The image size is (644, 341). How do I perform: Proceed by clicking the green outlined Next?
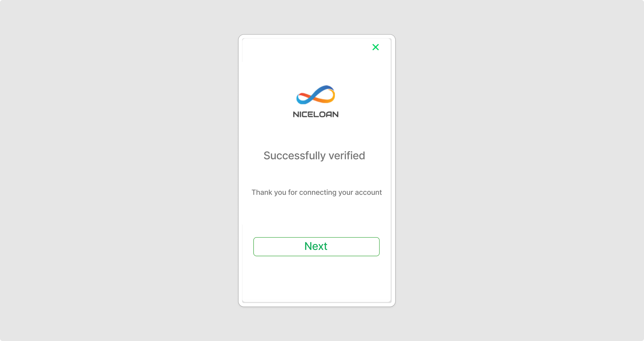click(316, 247)
